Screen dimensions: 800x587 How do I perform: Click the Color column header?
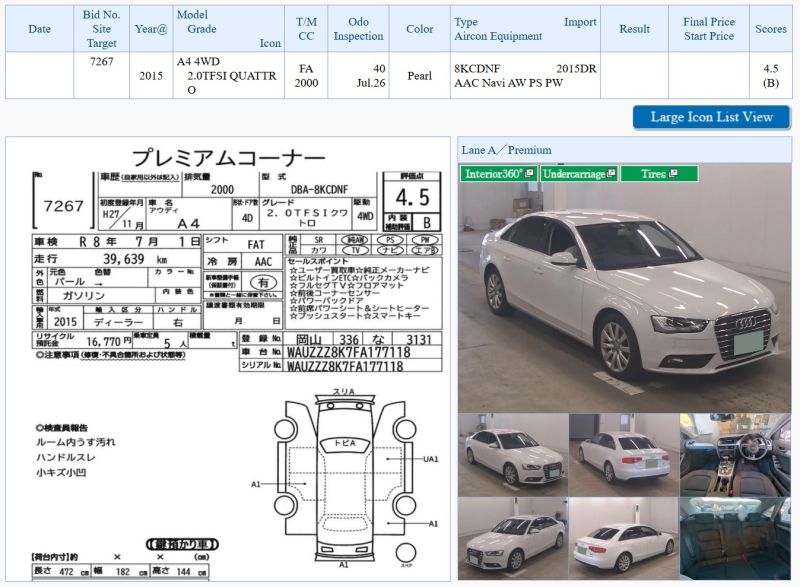coord(419,29)
